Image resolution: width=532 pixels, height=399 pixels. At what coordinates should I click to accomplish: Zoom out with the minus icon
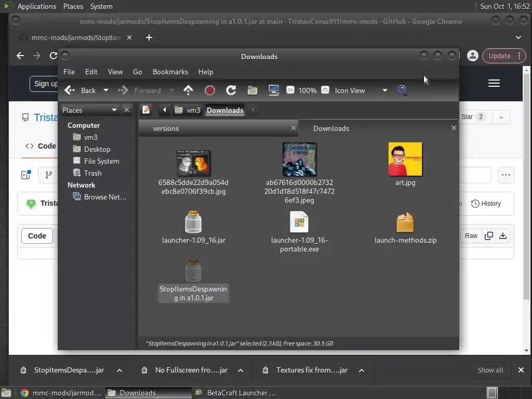coord(290,90)
